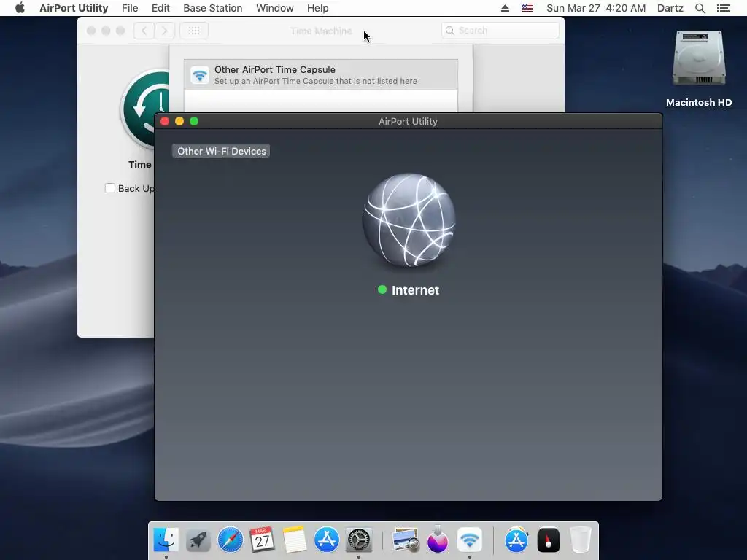Open Launchpad rocket from the Dock
The image size is (747, 560).
198,540
